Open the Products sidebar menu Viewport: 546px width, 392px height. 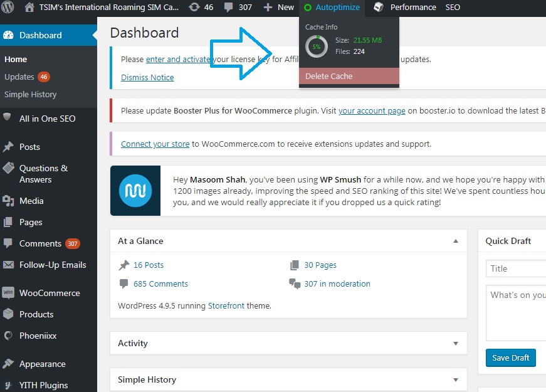36,314
